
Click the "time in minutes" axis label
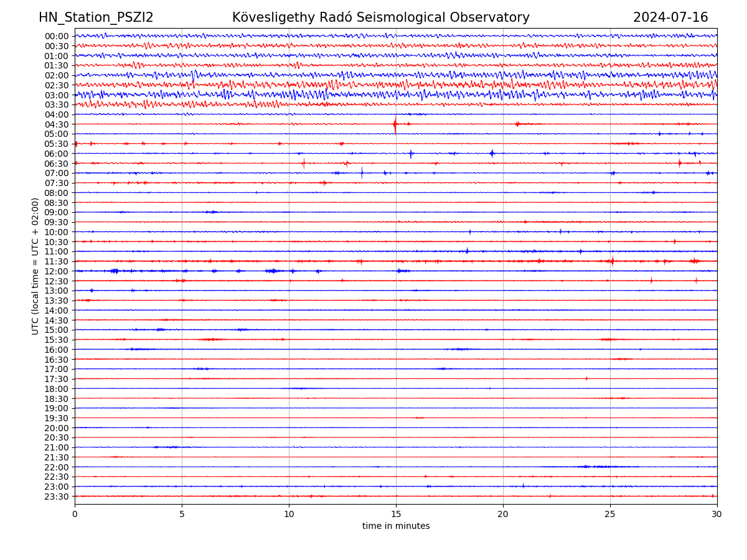(x=396, y=526)
